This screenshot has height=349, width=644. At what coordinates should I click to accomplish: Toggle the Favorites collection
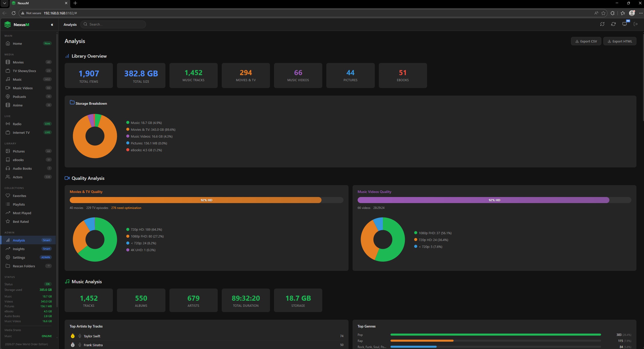point(19,196)
